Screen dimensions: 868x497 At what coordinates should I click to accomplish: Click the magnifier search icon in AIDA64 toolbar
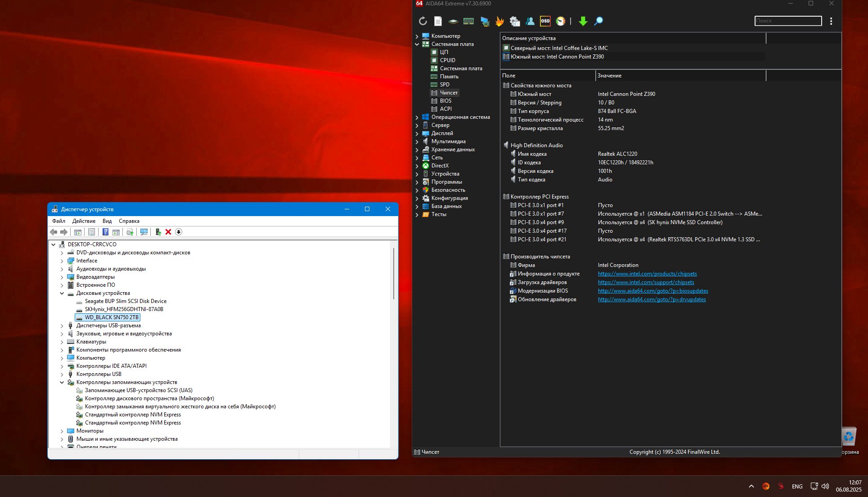[x=598, y=21]
